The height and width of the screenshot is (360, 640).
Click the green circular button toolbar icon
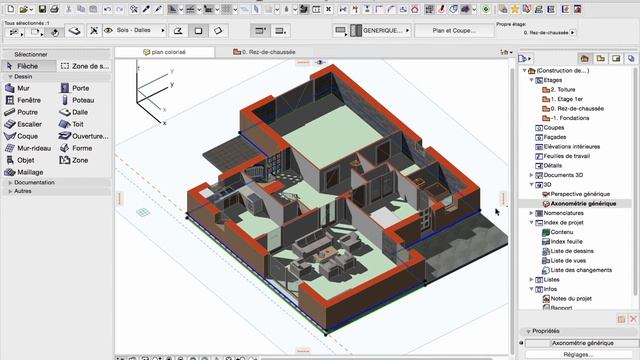point(486,9)
